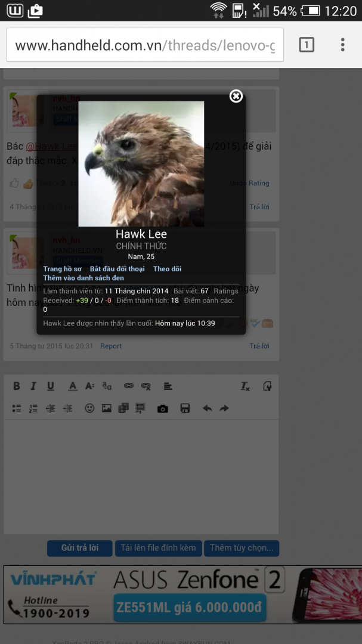Insert an ordered numbered list

[33, 408]
